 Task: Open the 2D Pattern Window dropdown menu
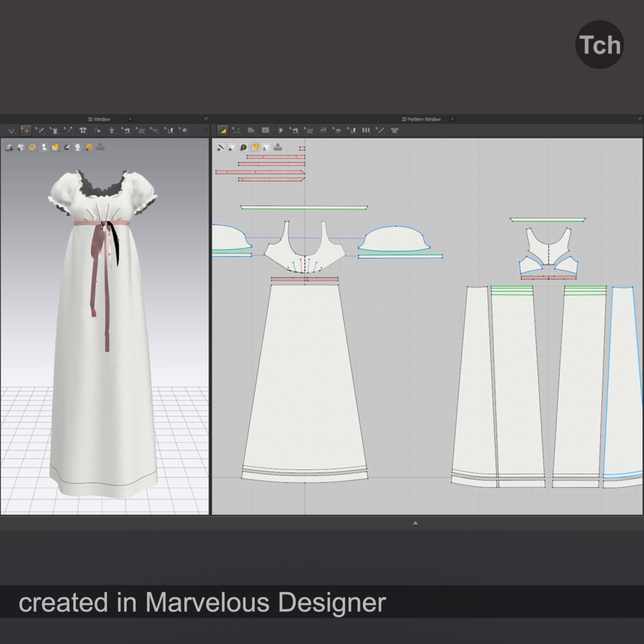pos(454,119)
